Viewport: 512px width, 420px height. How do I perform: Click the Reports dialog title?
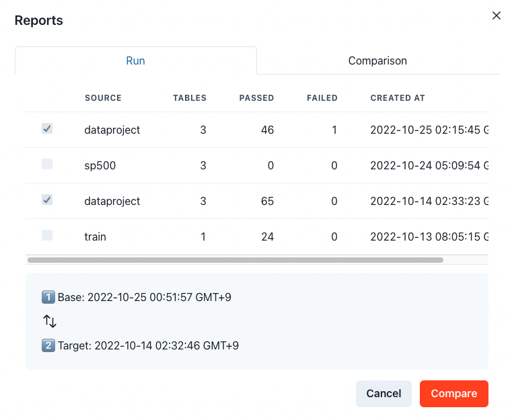[39, 20]
